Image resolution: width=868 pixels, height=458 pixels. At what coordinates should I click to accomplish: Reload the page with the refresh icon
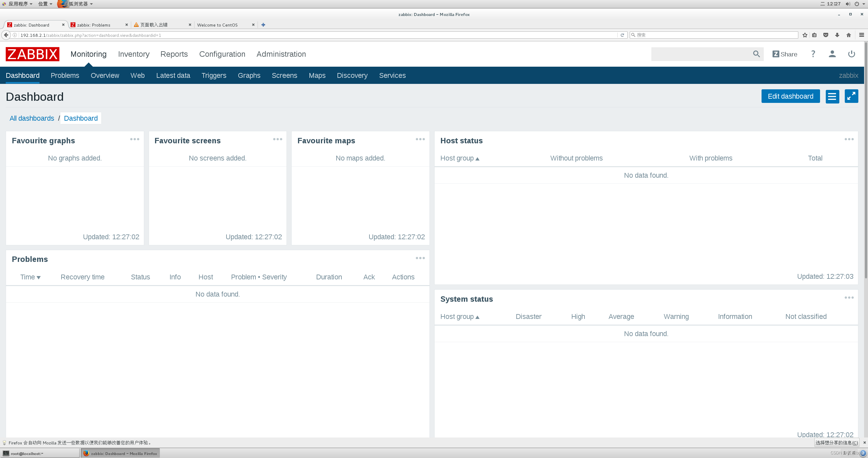[622, 35]
